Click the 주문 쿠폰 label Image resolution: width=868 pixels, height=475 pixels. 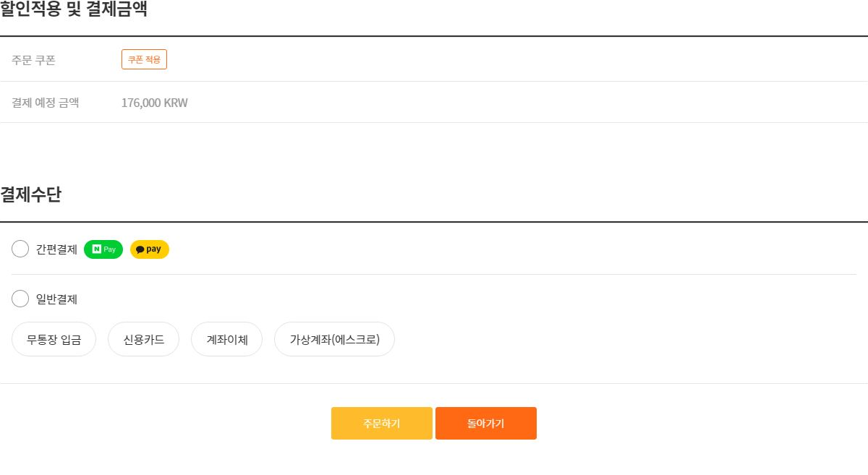pos(33,60)
